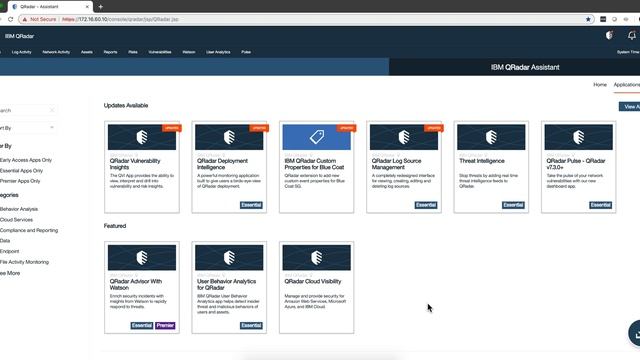Click Essential badge on QRadar Pulse card
The width and height of the screenshot is (640, 360).
point(600,205)
